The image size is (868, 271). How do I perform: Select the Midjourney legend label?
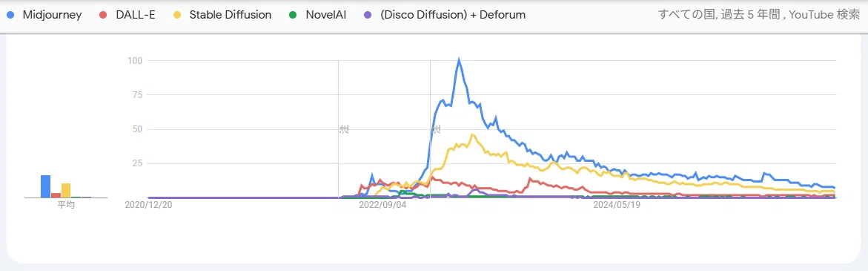click(x=52, y=15)
